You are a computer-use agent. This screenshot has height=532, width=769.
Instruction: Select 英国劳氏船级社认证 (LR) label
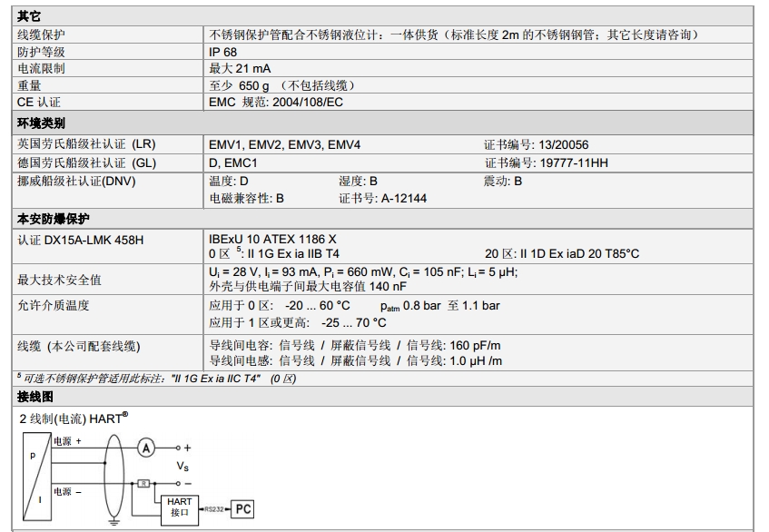[x=86, y=144]
